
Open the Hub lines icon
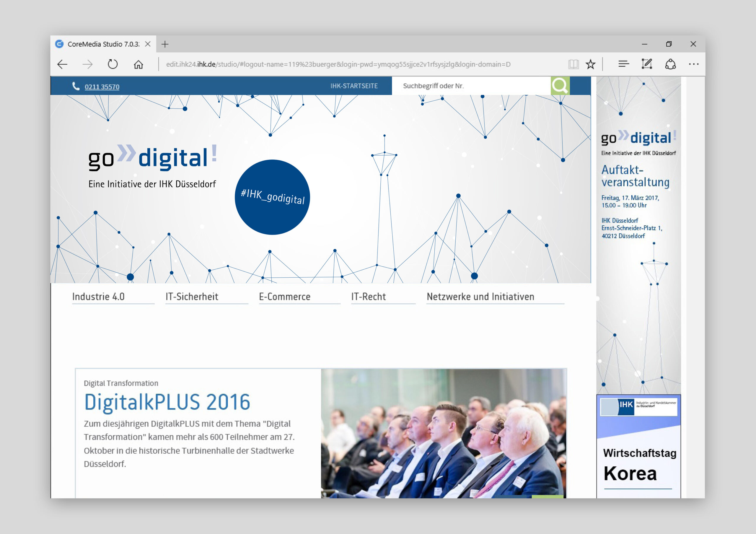pos(624,64)
